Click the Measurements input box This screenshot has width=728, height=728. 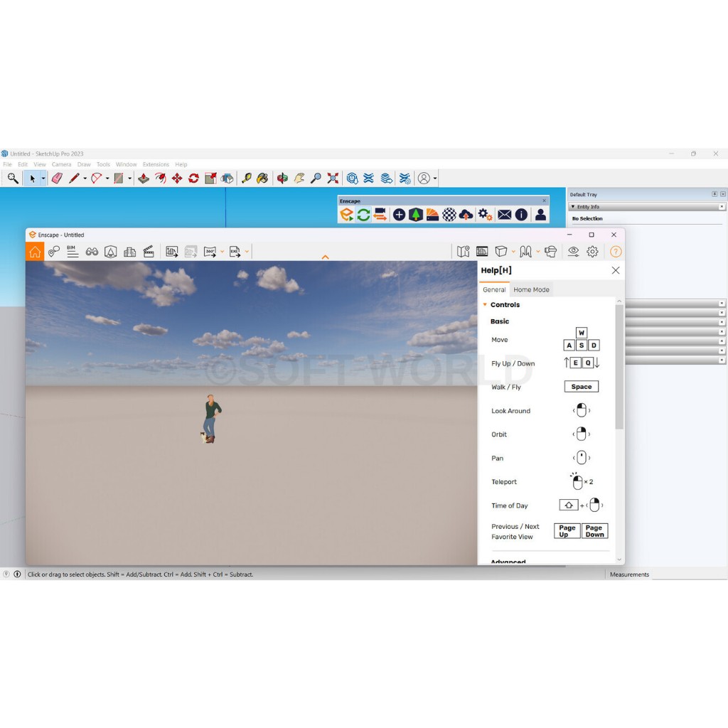(690, 574)
